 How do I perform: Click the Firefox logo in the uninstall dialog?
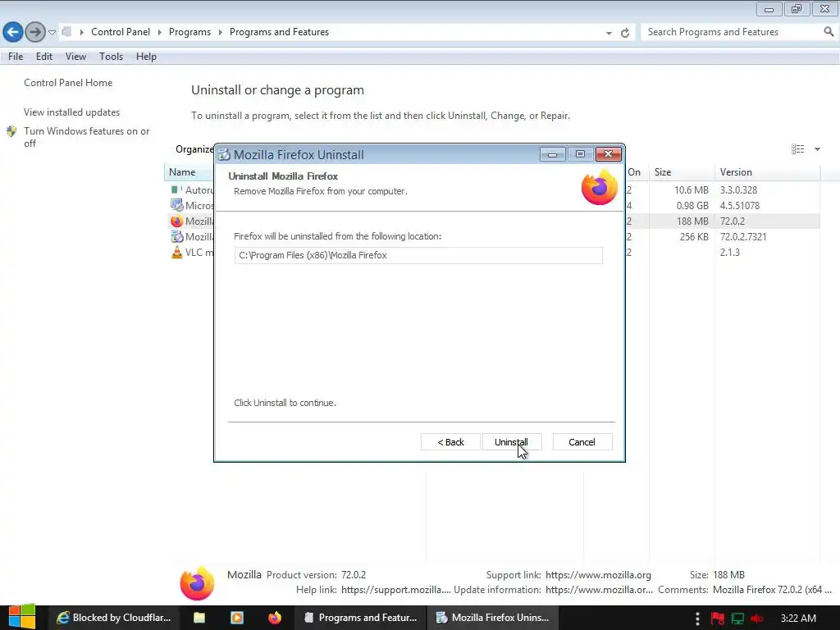pos(600,188)
